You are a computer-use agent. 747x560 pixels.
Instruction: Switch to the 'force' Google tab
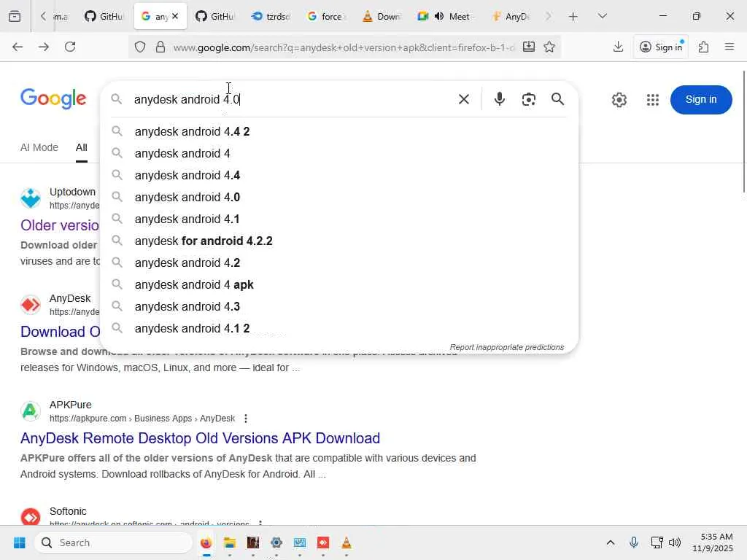point(326,16)
